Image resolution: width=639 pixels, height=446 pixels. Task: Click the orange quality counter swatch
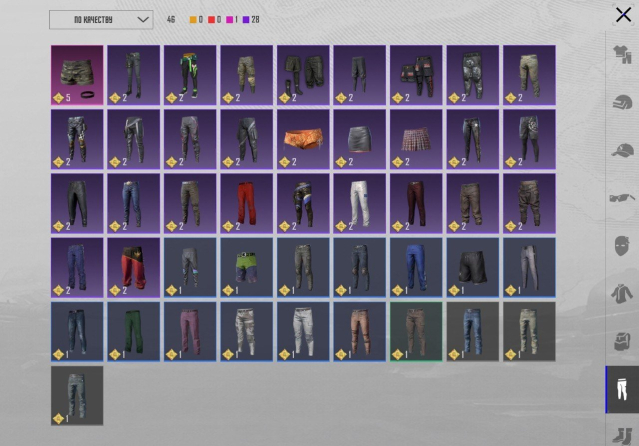coord(193,20)
